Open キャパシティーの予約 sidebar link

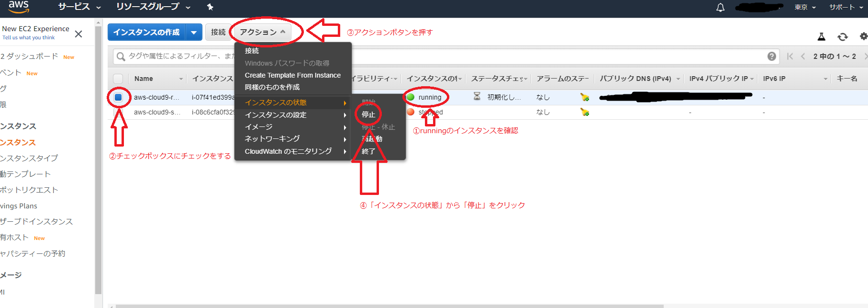pos(33,253)
